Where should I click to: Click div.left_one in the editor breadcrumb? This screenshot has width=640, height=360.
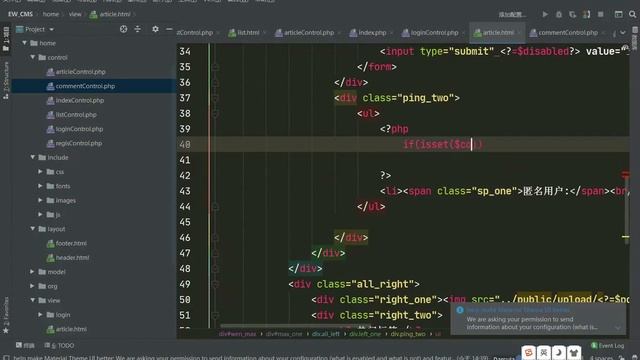[364, 334]
